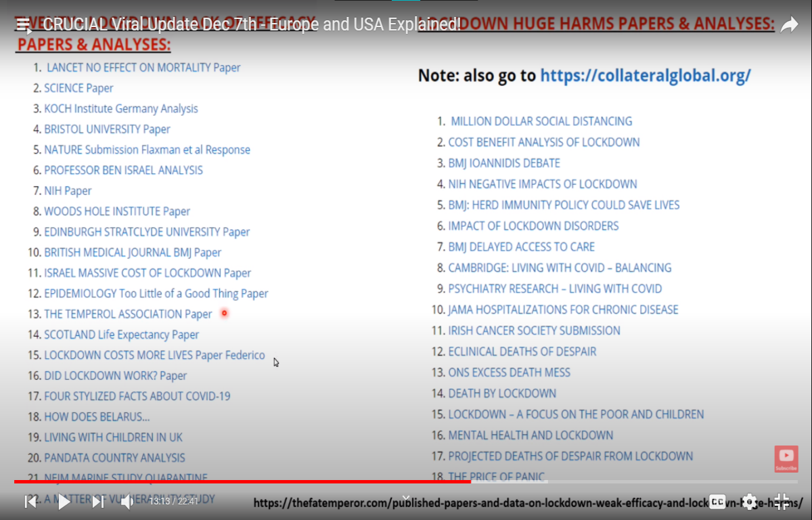Click 'HOW DOES BELARUS...' entry
812x520 pixels.
pos(97,416)
